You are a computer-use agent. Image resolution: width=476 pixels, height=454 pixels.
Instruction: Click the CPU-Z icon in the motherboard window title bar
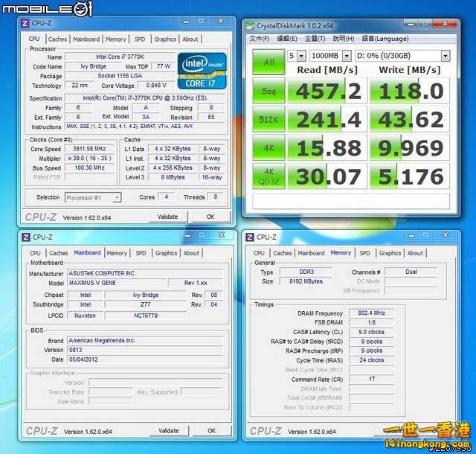[25, 237]
